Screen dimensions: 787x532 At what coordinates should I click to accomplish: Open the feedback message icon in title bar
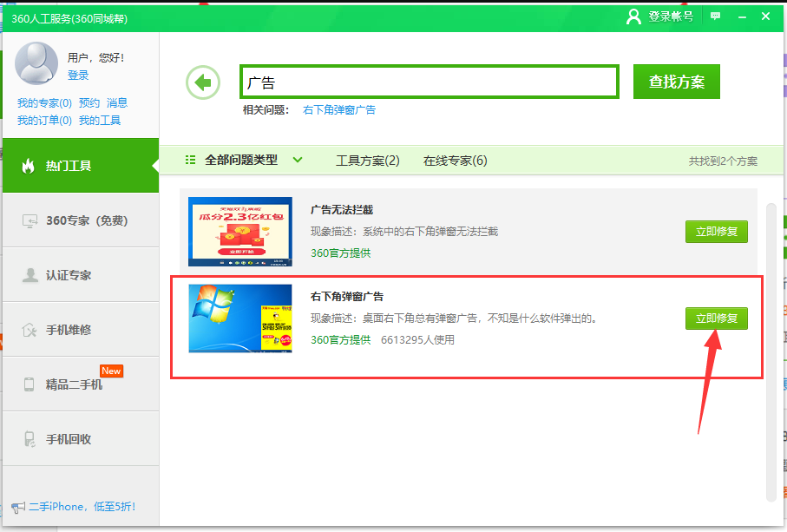pos(715,16)
